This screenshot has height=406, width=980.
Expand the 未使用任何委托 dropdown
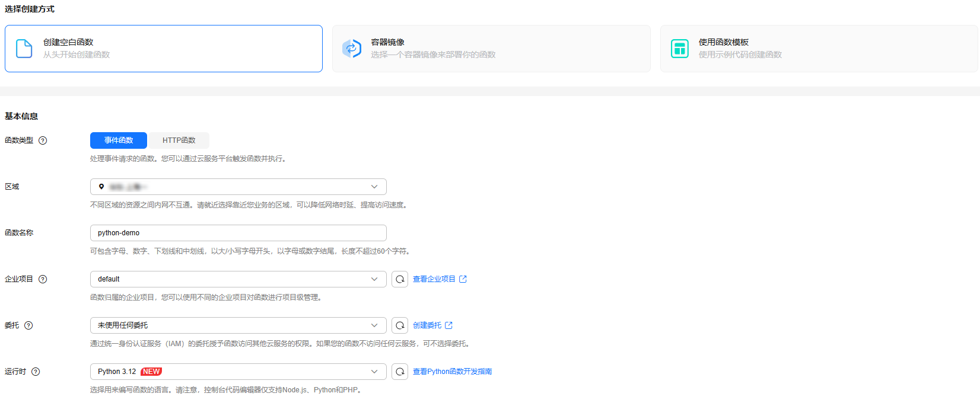238,325
